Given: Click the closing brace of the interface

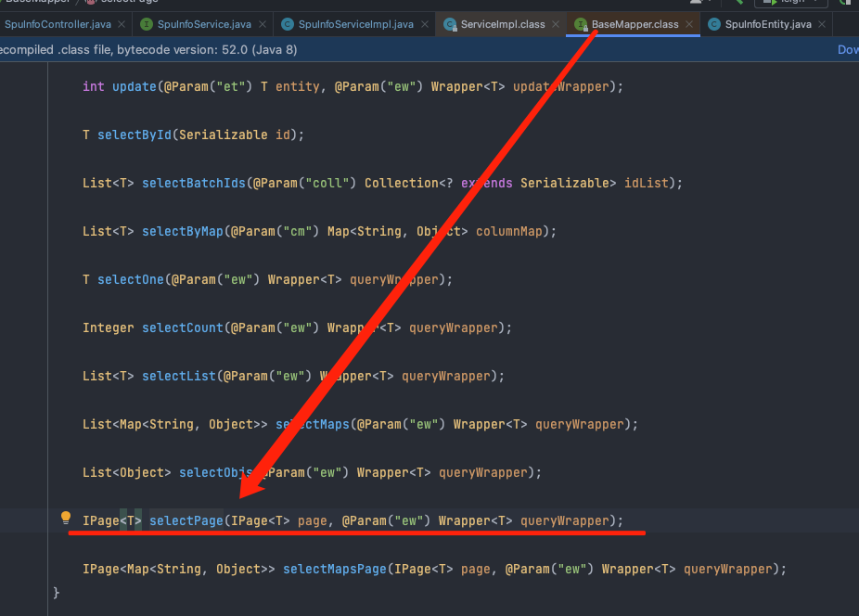Looking at the screenshot, I should (56, 593).
